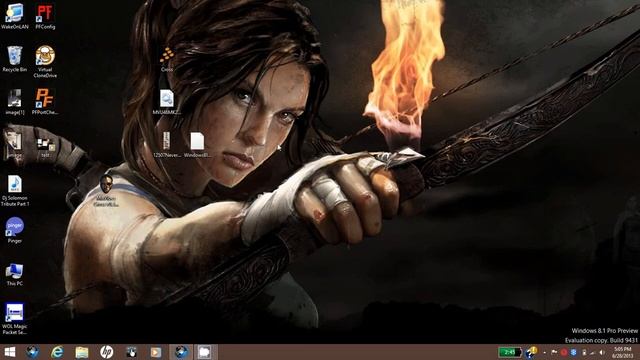Open the Bluetooth tray icon
This screenshot has height=360, width=640.
tap(573, 352)
